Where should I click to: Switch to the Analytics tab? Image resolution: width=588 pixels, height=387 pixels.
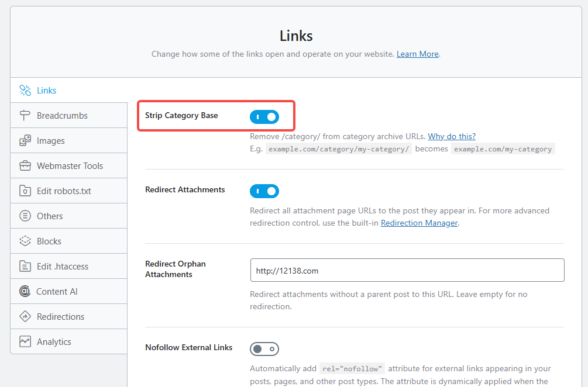[54, 341]
